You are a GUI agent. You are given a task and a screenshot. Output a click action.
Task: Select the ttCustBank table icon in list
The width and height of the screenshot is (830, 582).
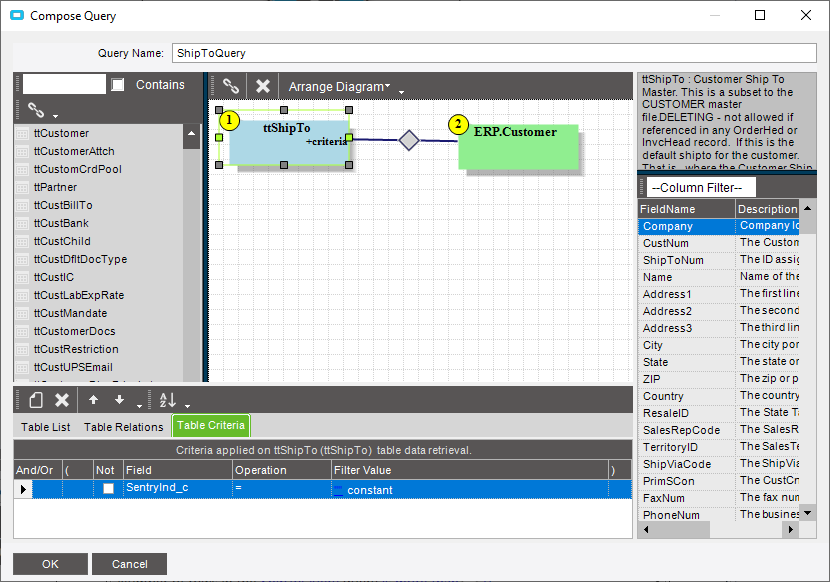(x=24, y=223)
